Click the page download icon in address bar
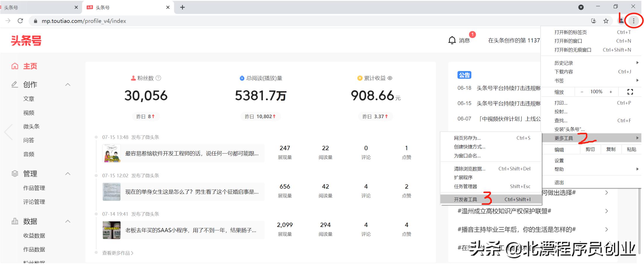This screenshot has width=644, height=265. (593, 21)
